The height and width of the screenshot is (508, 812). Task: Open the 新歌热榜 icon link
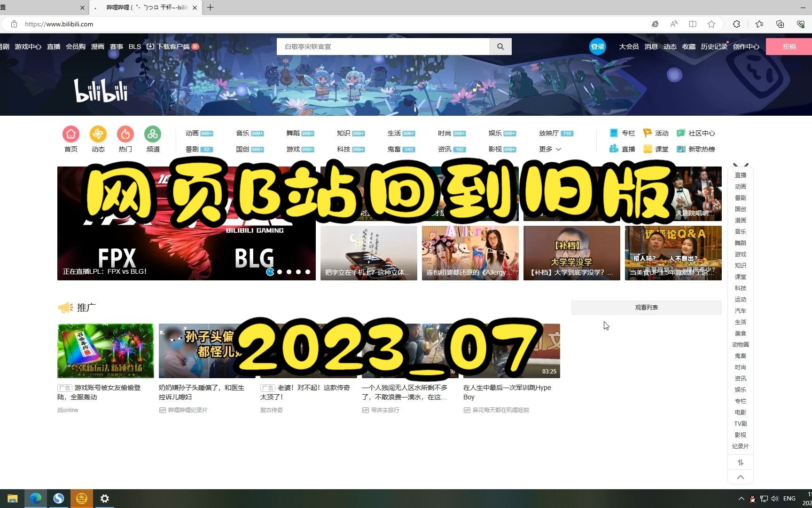(695, 149)
